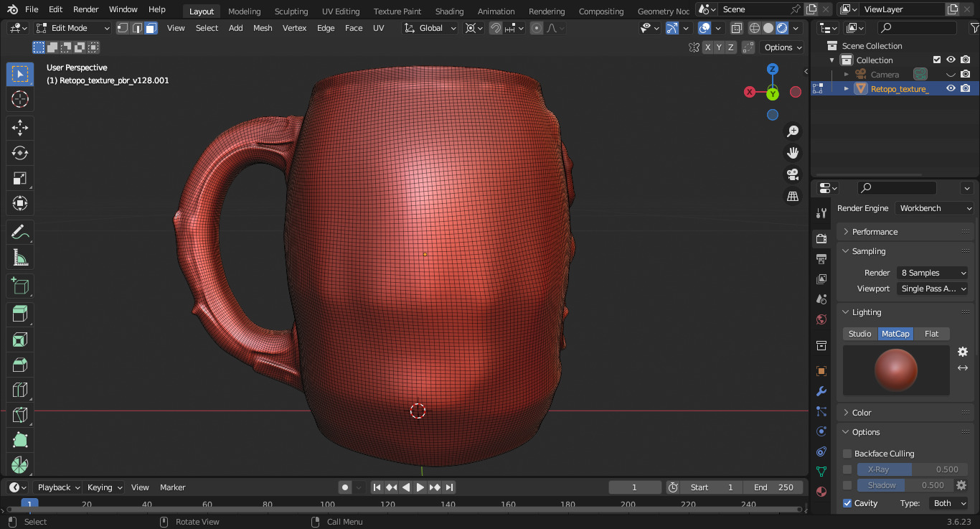Open Global transform orientation dropdown
The height and width of the screenshot is (529, 980).
point(430,28)
